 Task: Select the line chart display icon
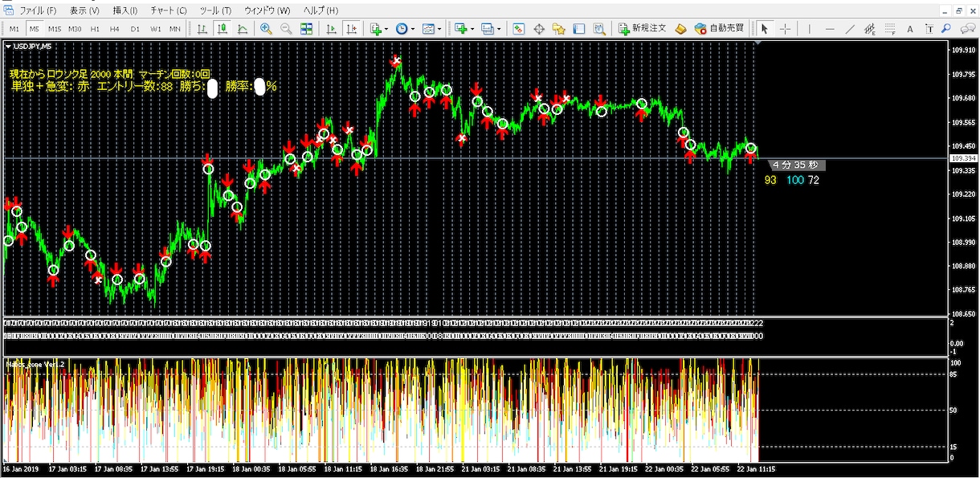tap(243, 29)
